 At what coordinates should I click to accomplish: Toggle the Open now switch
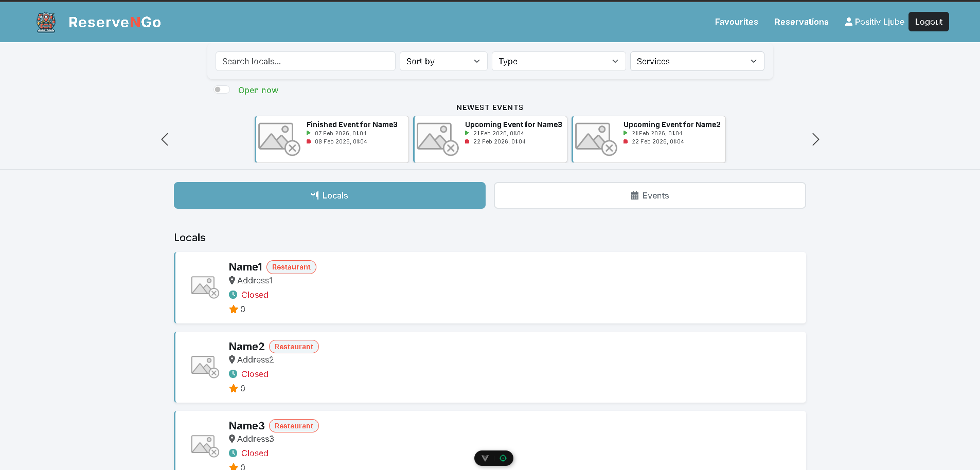click(x=222, y=90)
